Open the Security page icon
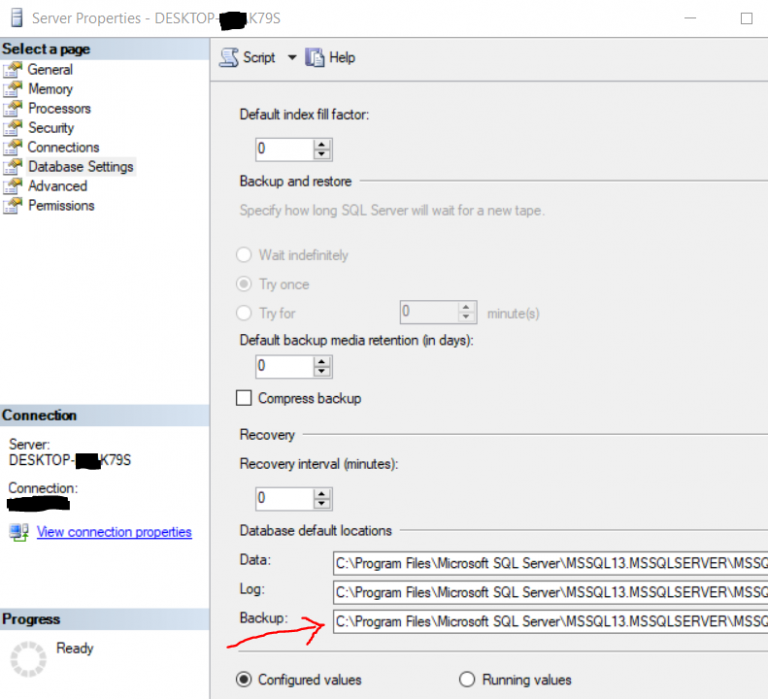The image size is (768, 699). [x=12, y=128]
